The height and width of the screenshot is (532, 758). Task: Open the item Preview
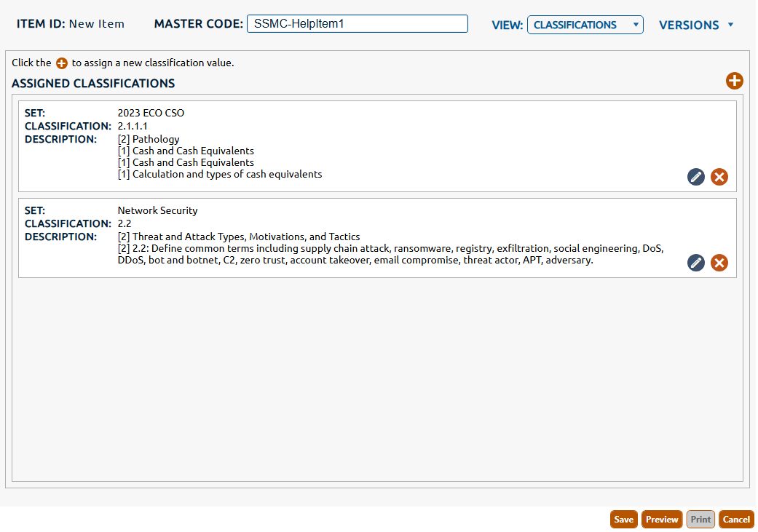661,519
